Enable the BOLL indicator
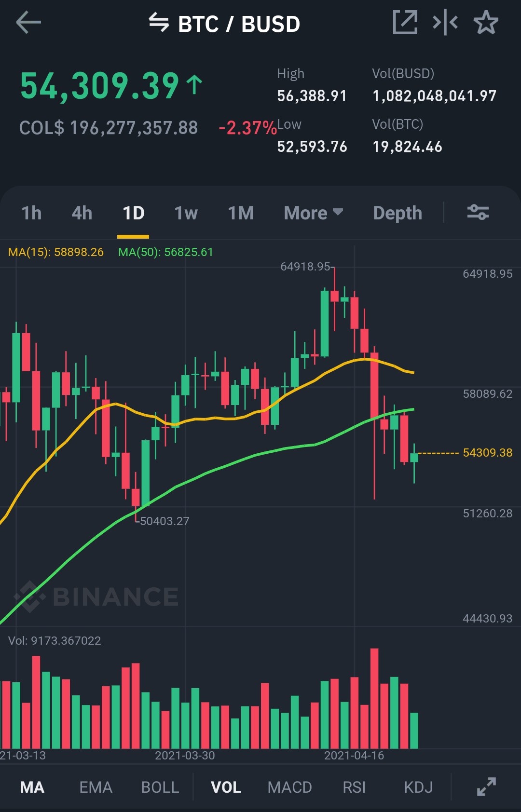 160,787
